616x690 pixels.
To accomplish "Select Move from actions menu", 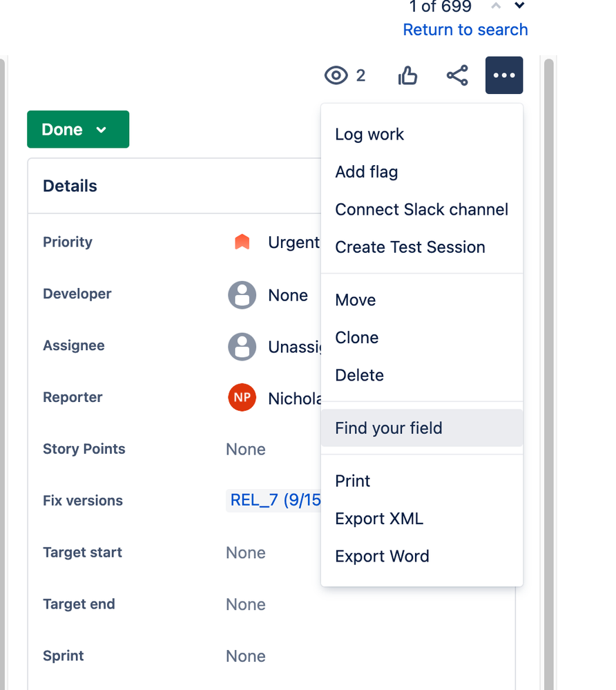I will pos(422,300).
